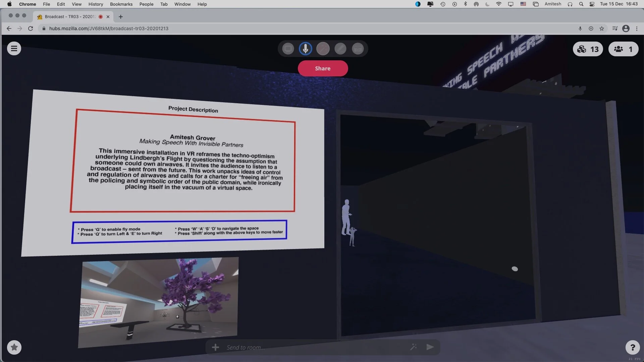Bookmark this page with star icon
Image resolution: width=644 pixels, height=362 pixels.
[602, 28]
